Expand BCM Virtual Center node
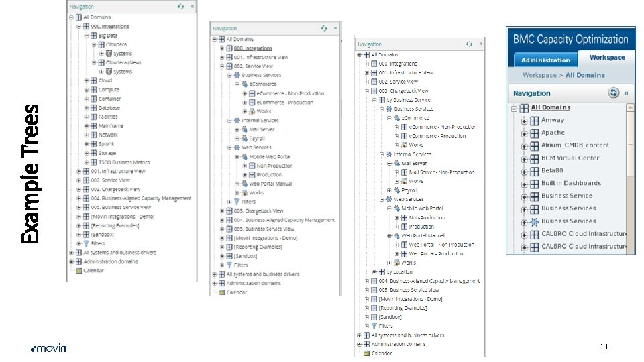 click(524, 160)
